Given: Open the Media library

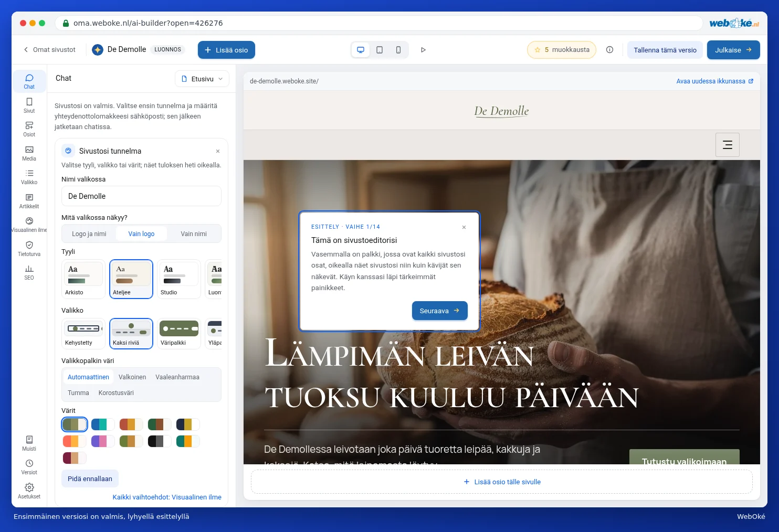Looking at the screenshot, I should click(x=29, y=153).
